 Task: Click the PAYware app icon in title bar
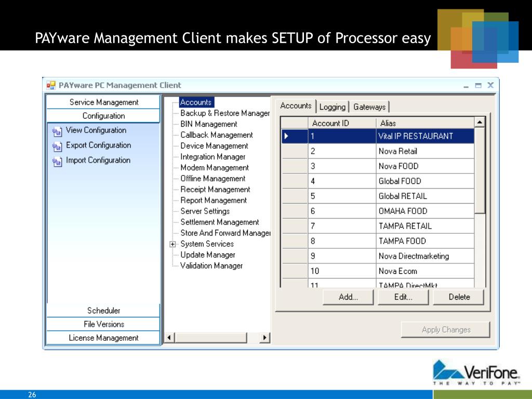point(51,85)
